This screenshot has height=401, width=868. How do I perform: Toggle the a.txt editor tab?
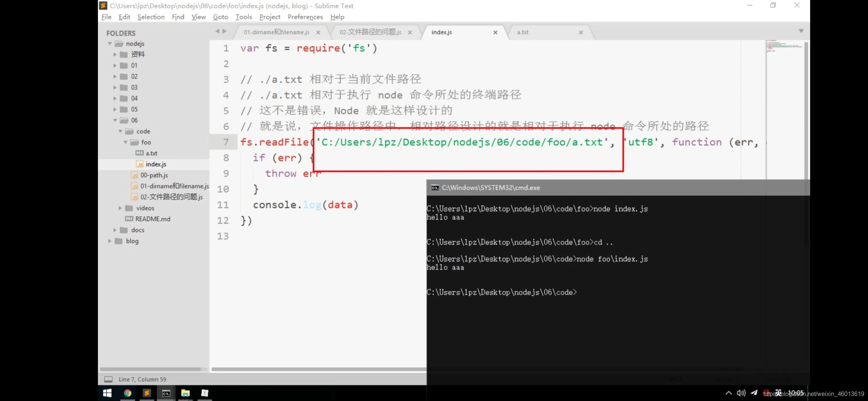(x=523, y=32)
